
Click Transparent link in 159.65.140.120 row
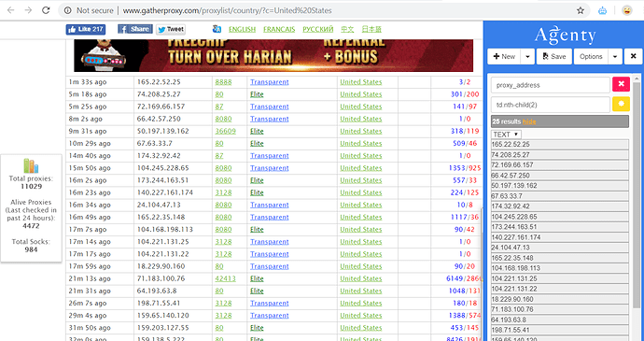270,316
